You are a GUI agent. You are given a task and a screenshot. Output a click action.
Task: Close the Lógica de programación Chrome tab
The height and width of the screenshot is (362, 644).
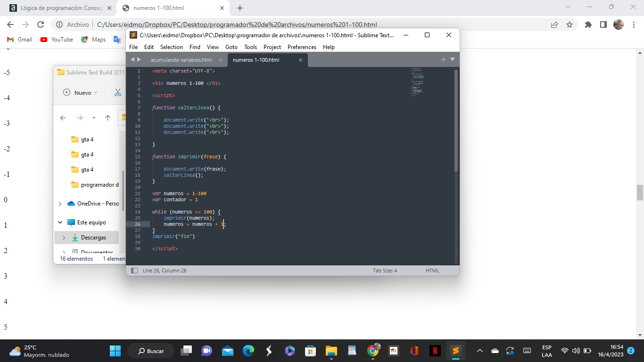(x=109, y=8)
